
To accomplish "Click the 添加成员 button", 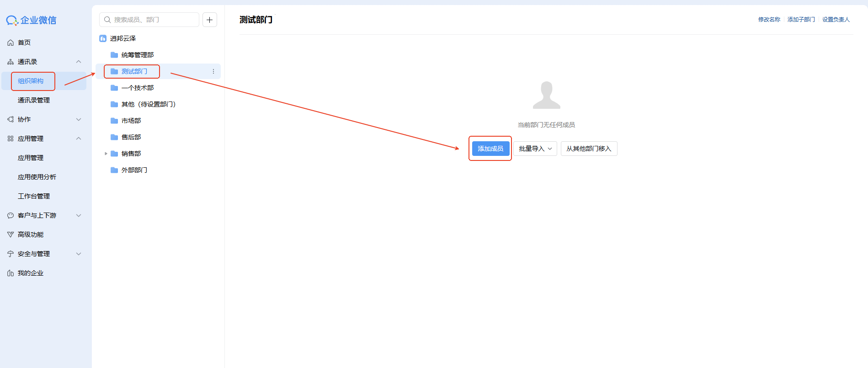I will click(x=490, y=149).
